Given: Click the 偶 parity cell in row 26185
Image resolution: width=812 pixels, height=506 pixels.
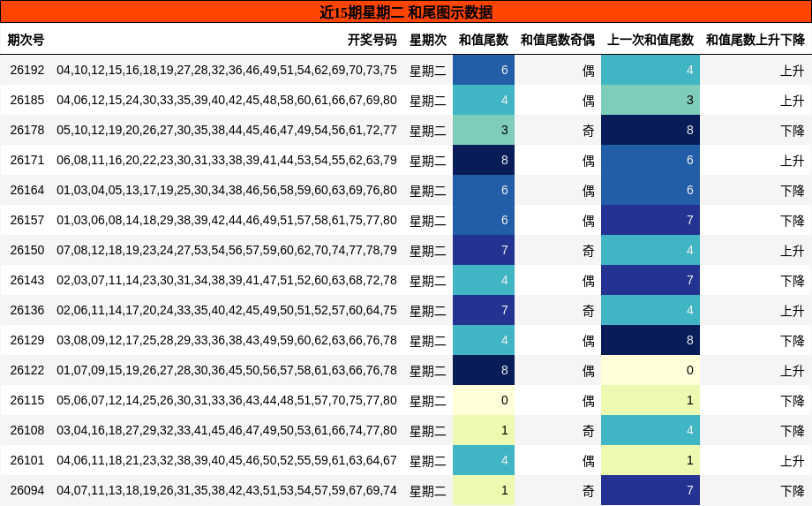Looking at the screenshot, I should tap(589, 101).
